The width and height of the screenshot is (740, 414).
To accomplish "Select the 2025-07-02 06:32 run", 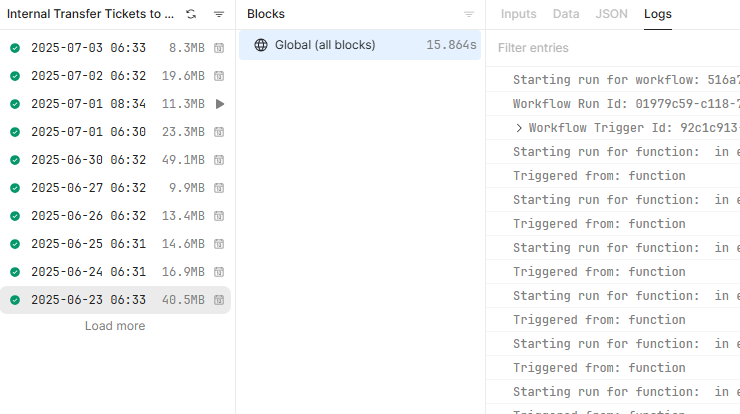I will click(115, 76).
